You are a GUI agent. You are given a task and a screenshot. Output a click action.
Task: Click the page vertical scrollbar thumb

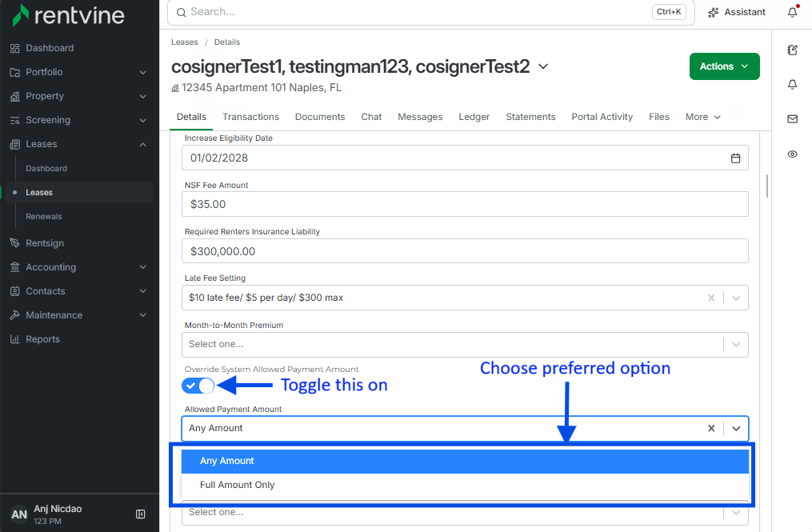point(767,186)
